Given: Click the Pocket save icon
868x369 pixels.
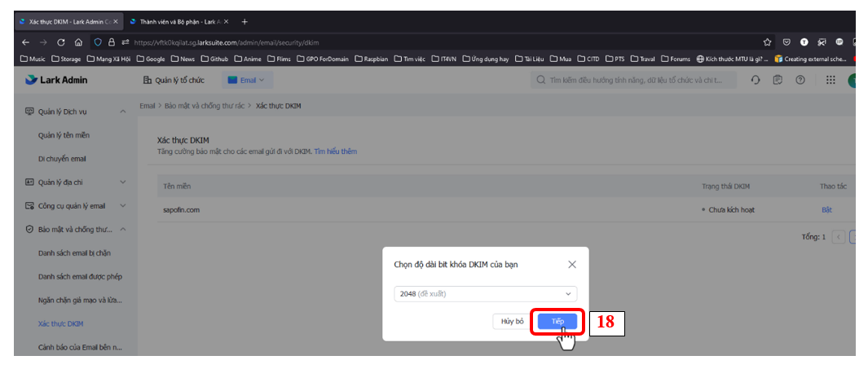Looking at the screenshot, I should pos(786,42).
